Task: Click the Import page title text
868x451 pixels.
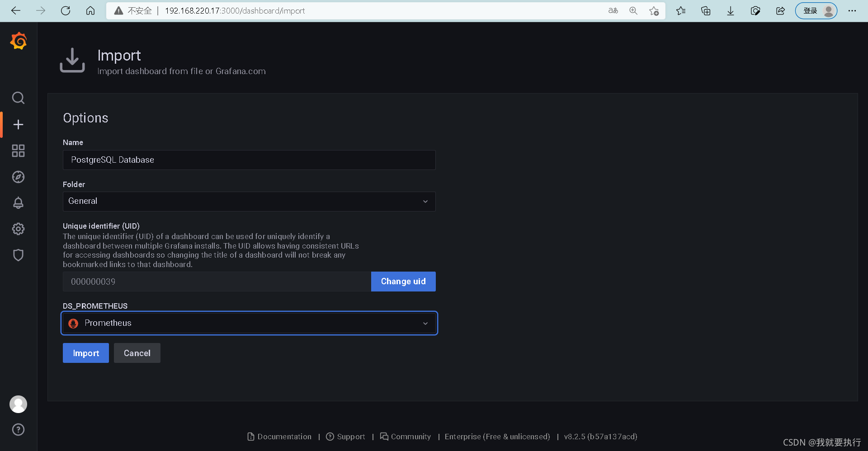Action: coord(119,55)
